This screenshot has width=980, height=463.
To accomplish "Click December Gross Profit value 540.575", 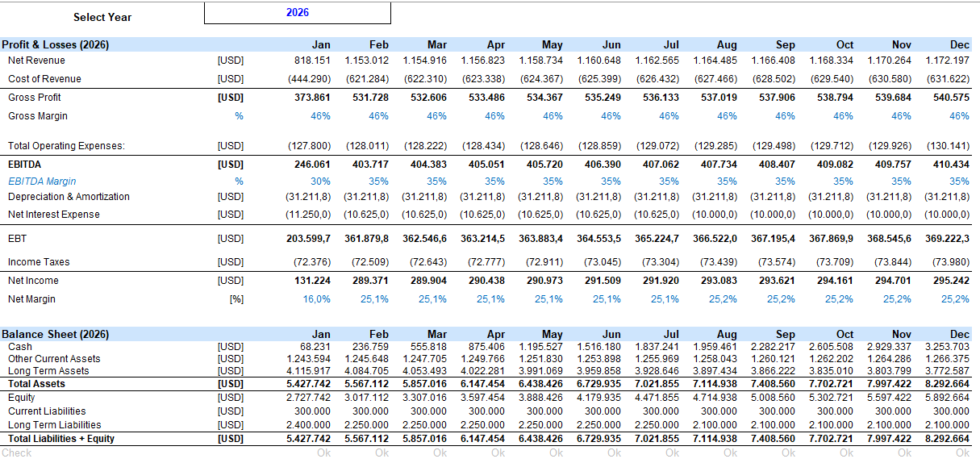I will point(951,98).
